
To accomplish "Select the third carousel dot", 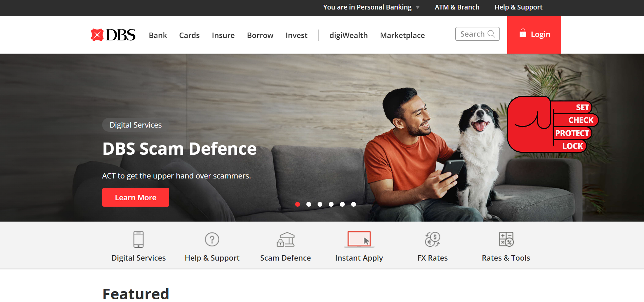I will [x=320, y=204].
